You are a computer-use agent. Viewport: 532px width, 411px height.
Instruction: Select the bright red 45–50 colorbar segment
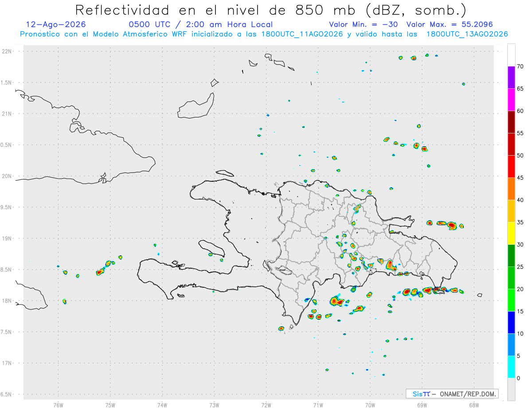[x=511, y=167]
